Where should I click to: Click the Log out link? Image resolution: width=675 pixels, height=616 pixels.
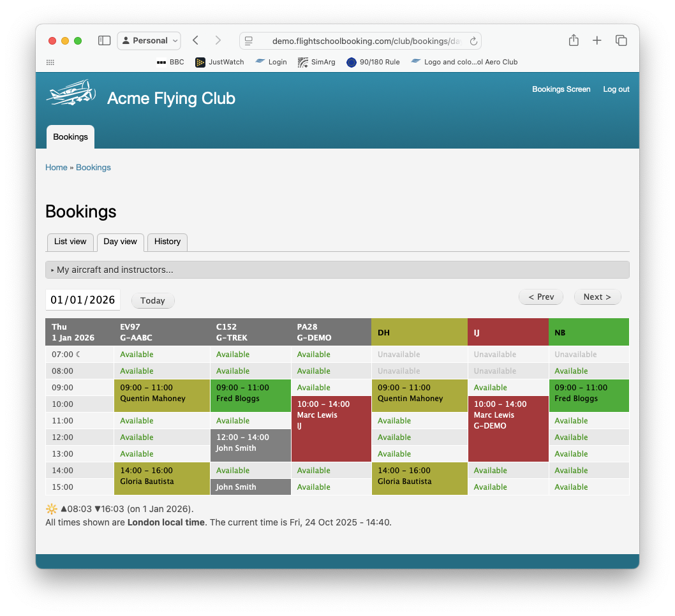[616, 89]
